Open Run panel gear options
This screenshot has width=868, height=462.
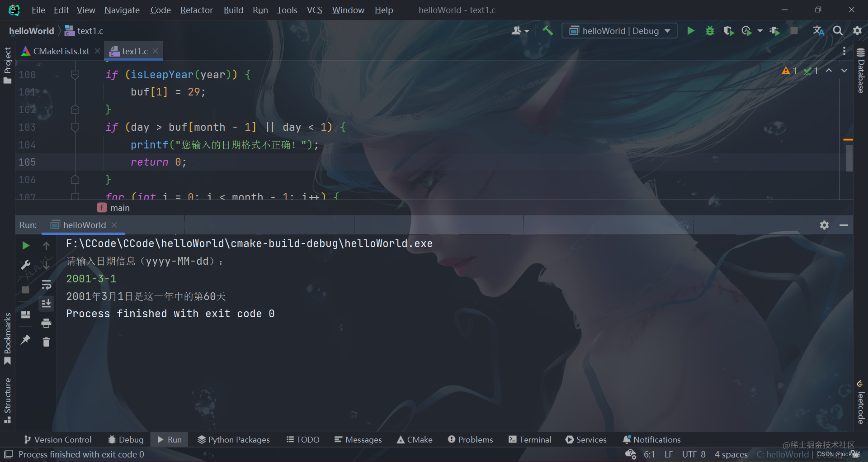(x=824, y=225)
